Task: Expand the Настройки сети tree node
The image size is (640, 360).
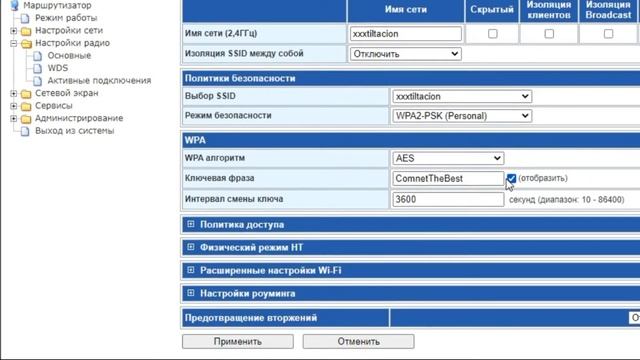Action: [x=13, y=31]
